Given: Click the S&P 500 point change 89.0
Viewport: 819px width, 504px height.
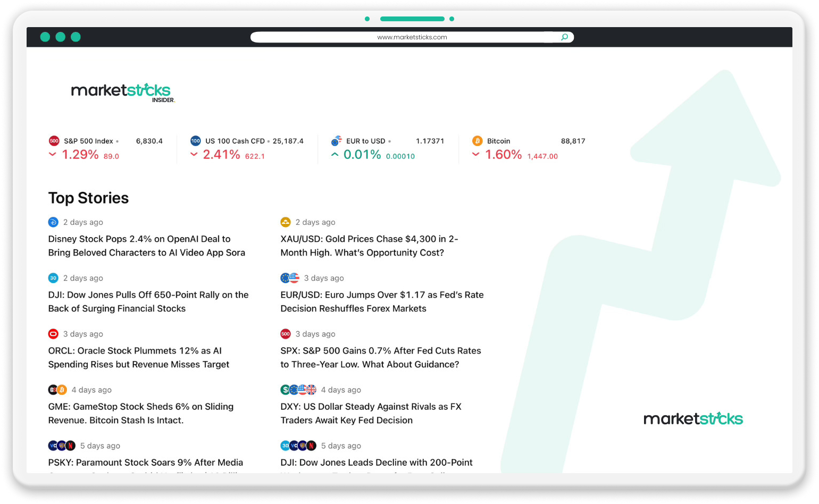Looking at the screenshot, I should pyautogui.click(x=111, y=156).
